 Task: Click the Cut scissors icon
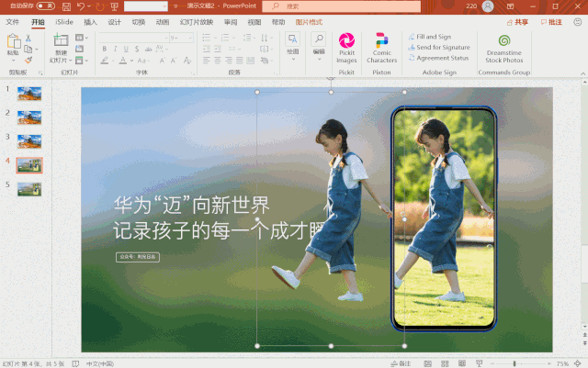28,38
